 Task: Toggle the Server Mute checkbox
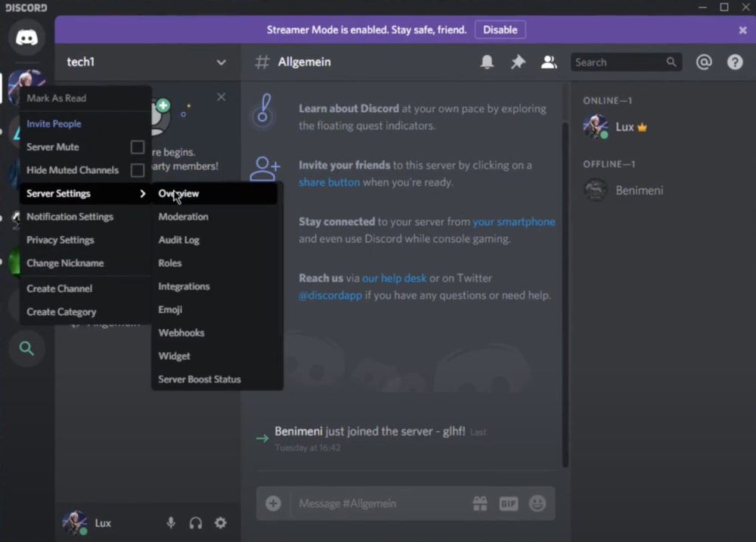(x=138, y=147)
